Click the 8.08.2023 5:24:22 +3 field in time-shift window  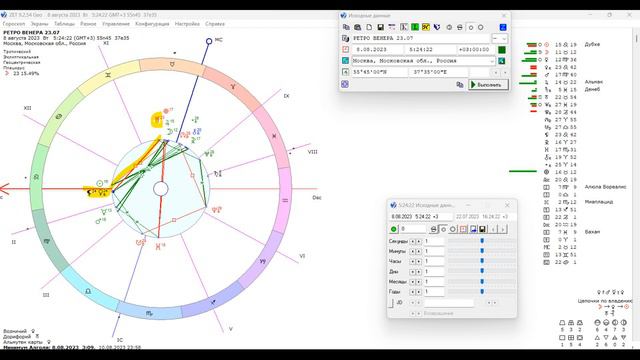pos(421,217)
